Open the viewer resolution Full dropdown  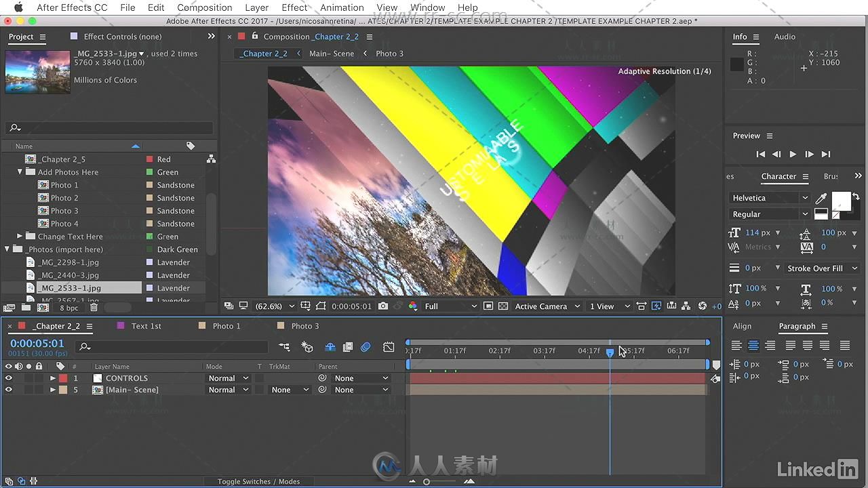click(450, 306)
